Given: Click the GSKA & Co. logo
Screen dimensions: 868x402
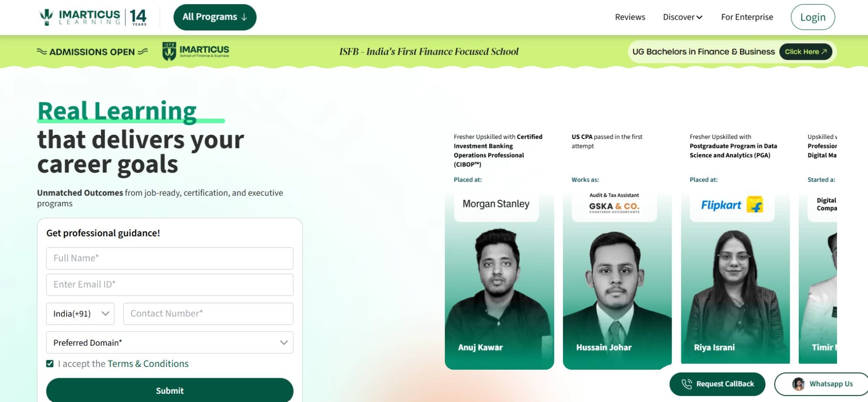Looking at the screenshot, I should point(614,208).
